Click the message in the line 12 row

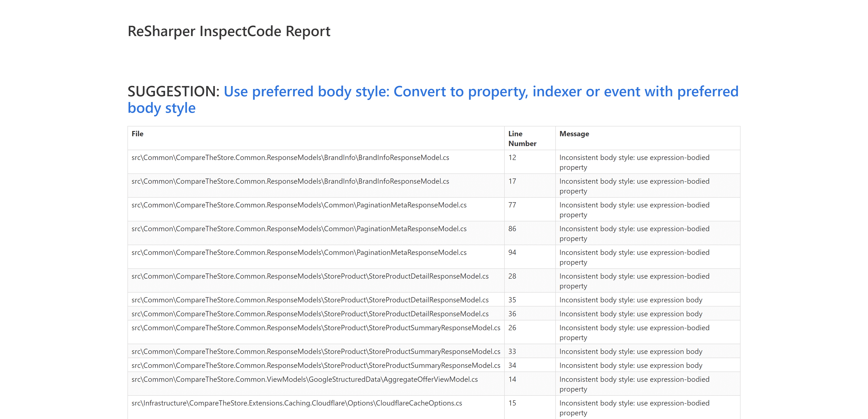click(x=634, y=162)
